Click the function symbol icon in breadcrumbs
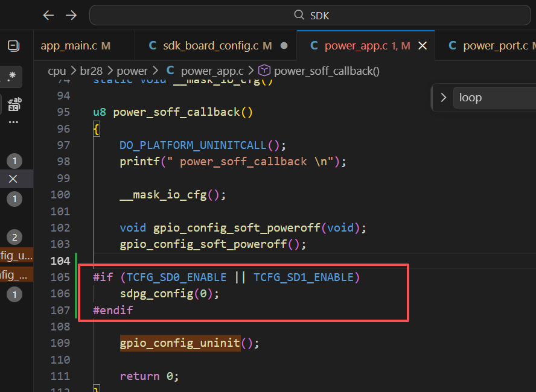 point(264,71)
